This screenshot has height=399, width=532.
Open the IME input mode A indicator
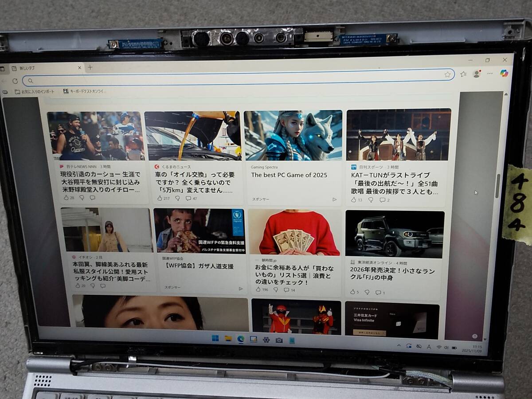click(x=429, y=347)
